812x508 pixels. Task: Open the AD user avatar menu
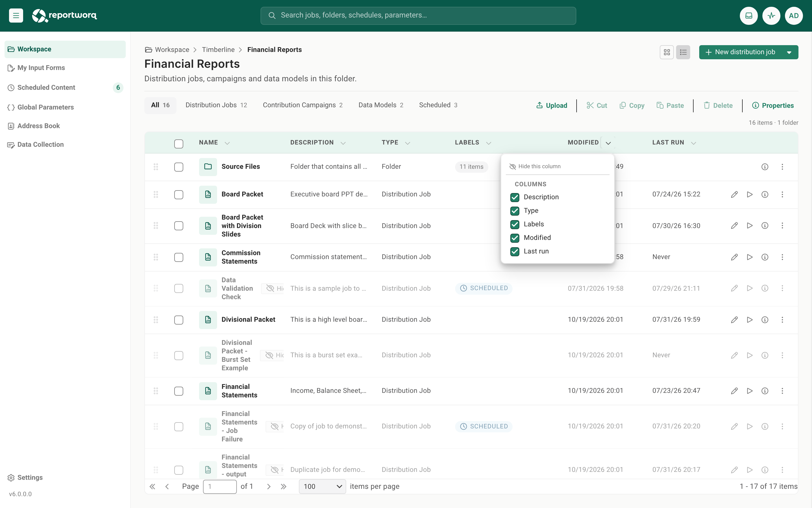coord(794,16)
